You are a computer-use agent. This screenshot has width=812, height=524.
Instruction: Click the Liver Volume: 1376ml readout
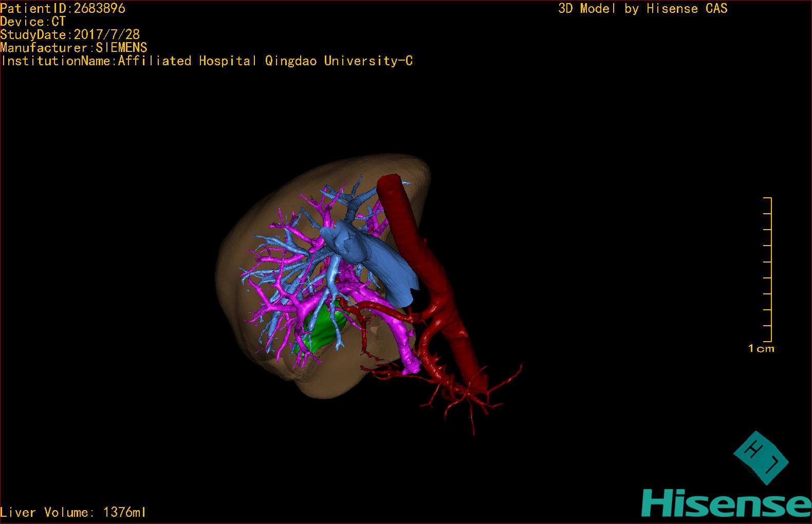coord(73,512)
